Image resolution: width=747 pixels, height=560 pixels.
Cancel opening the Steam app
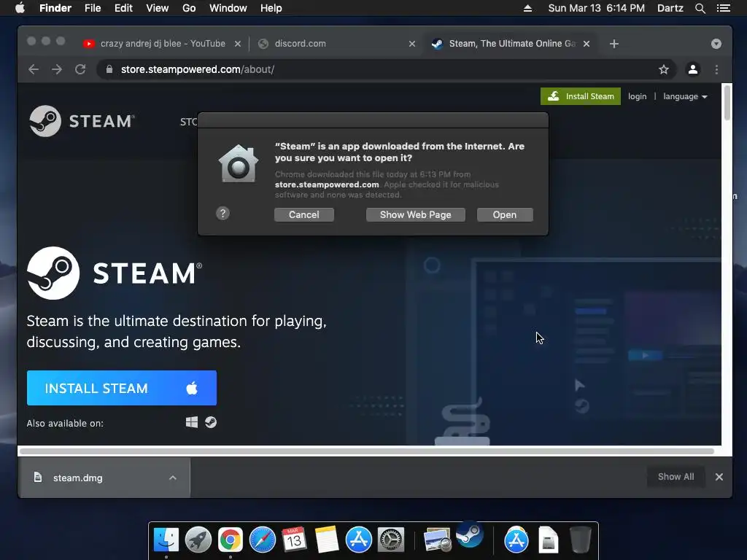click(304, 215)
